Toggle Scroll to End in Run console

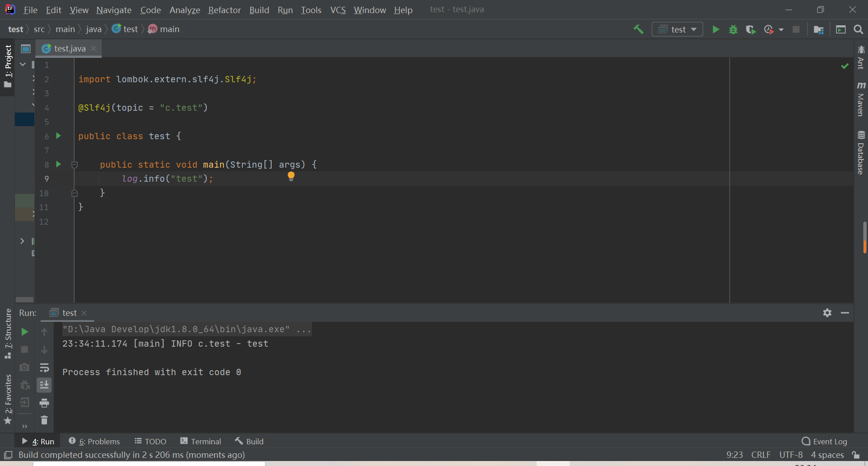(x=44, y=385)
